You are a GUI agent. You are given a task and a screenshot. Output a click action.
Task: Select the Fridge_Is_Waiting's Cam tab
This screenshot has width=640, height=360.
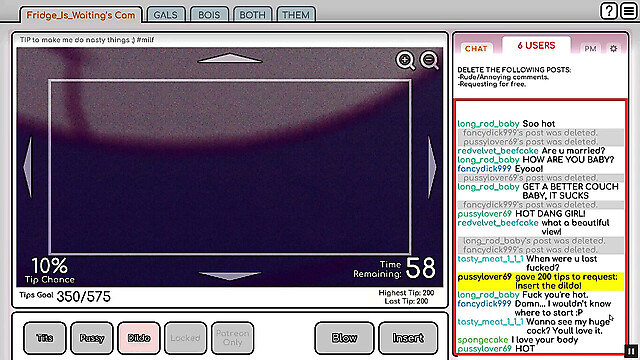pos(81,15)
